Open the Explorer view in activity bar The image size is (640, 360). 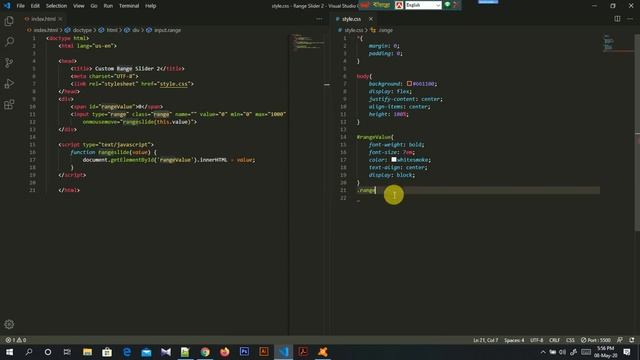(x=9, y=21)
